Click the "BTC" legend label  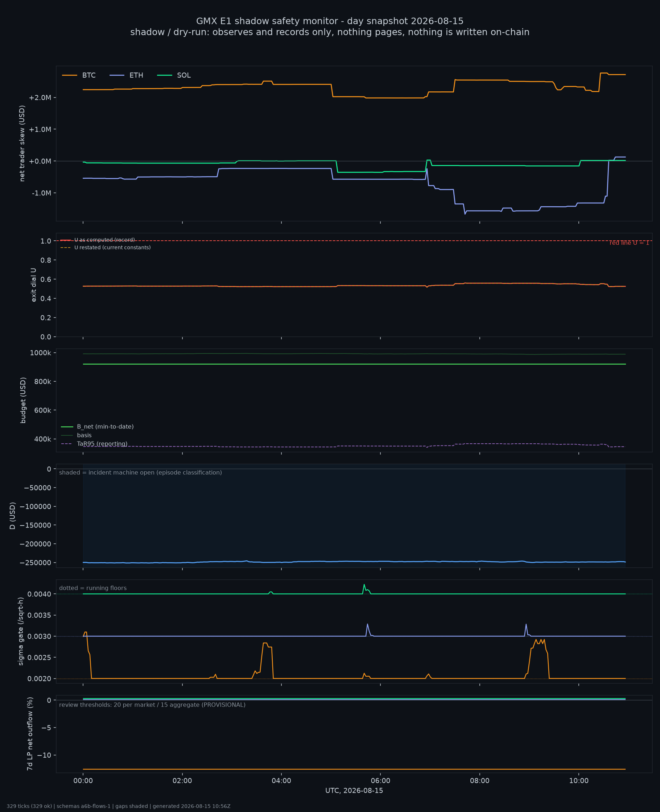(x=89, y=75)
